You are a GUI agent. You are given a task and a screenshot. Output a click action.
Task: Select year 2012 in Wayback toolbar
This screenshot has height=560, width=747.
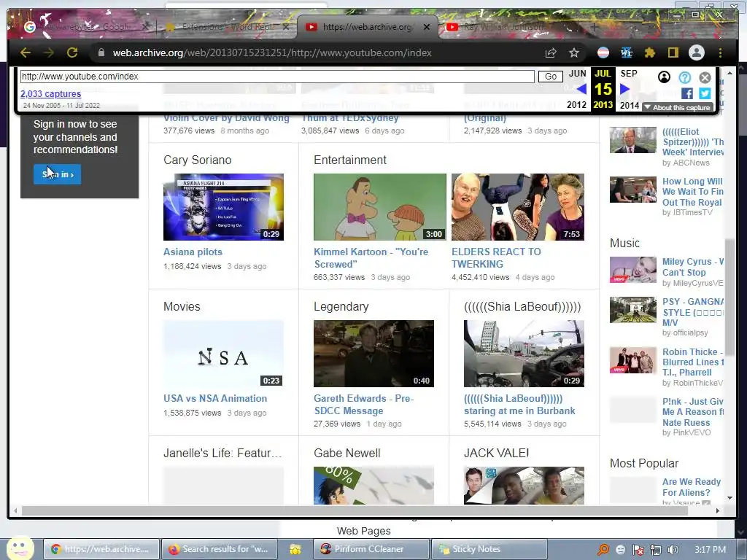tap(576, 105)
